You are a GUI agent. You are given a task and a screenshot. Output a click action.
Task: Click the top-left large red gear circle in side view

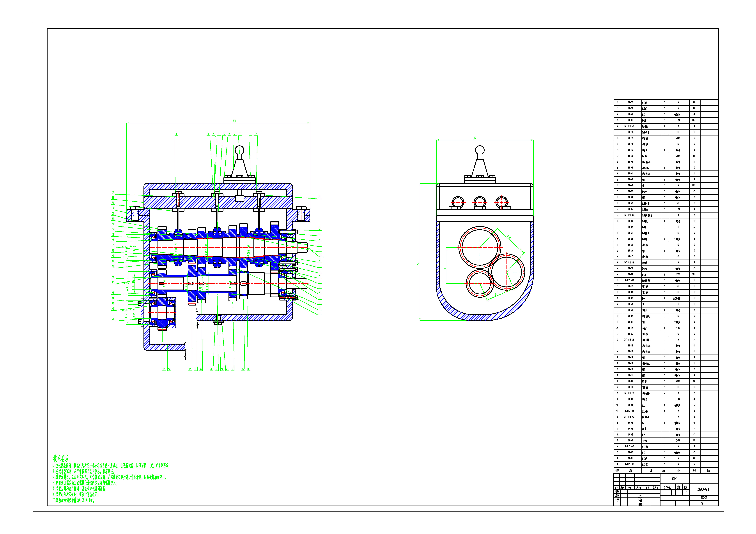pos(480,247)
